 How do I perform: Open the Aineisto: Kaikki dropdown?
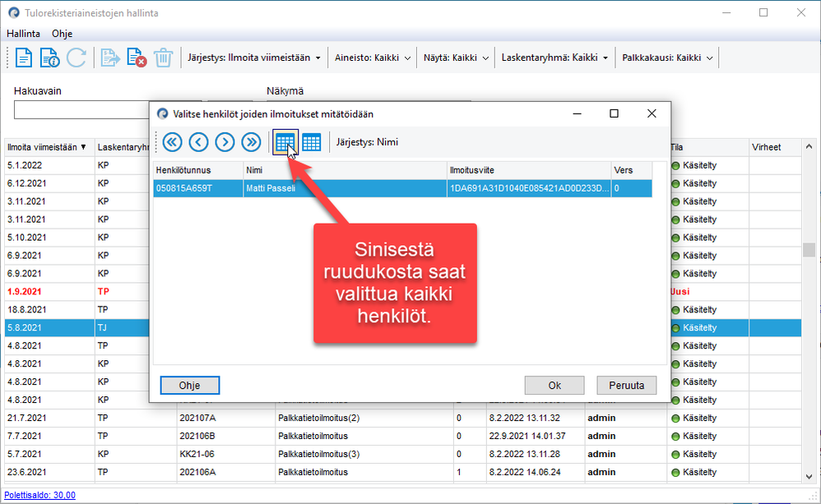(x=373, y=58)
